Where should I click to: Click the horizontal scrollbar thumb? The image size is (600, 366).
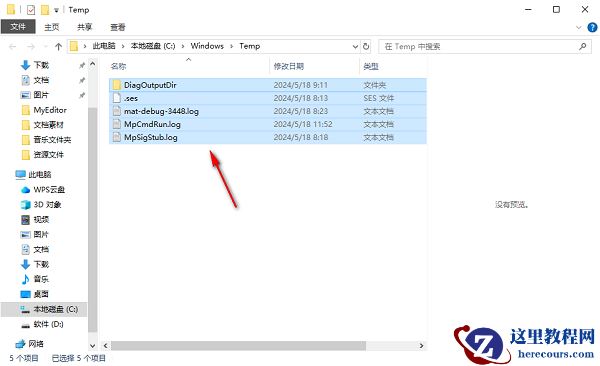pos(238,346)
